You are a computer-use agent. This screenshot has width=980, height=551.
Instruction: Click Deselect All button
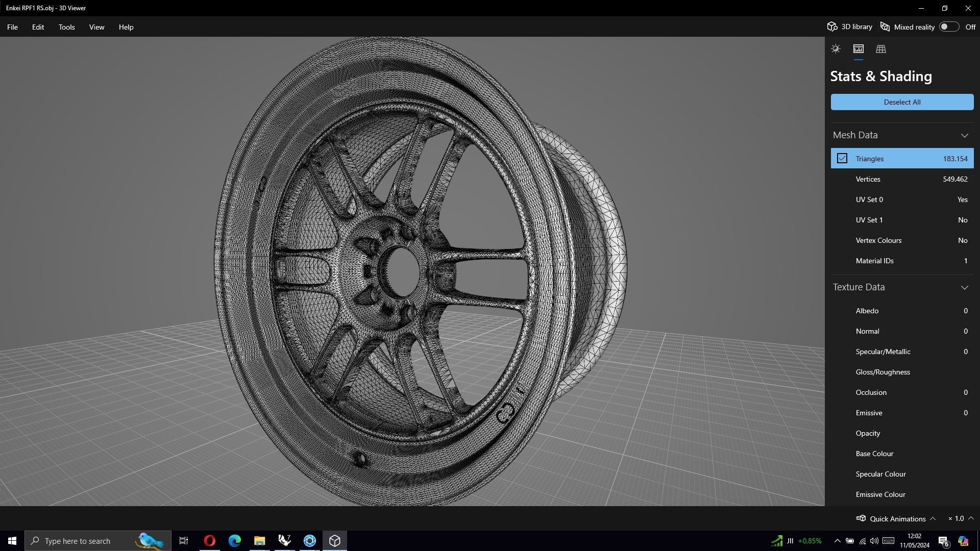coord(902,102)
